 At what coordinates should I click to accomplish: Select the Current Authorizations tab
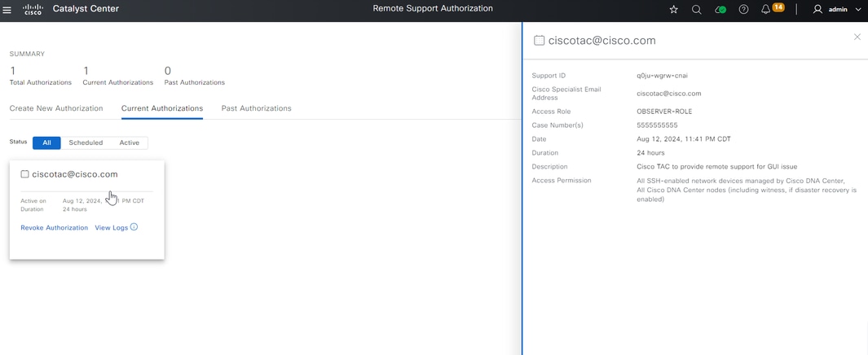pyautogui.click(x=162, y=108)
